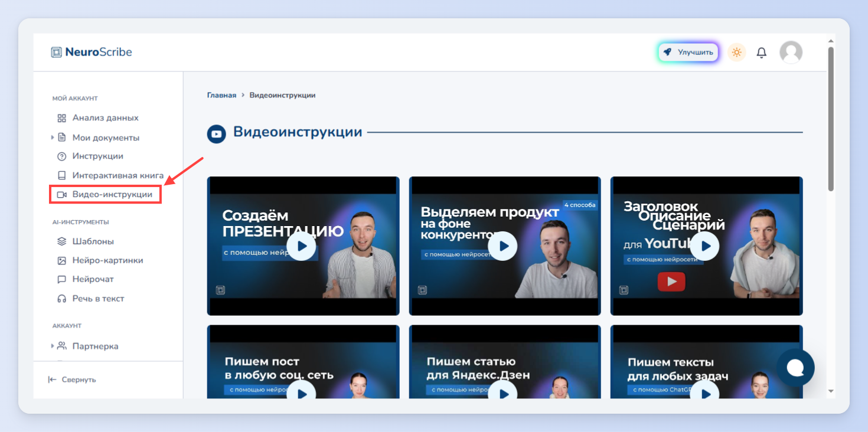Go to Главная breadcrumb link
The image size is (868, 432).
coord(221,95)
